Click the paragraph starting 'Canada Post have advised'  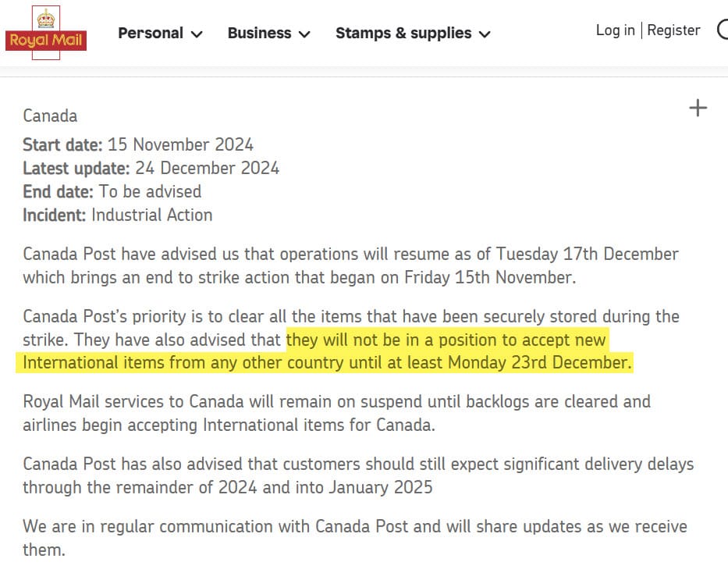point(350,265)
